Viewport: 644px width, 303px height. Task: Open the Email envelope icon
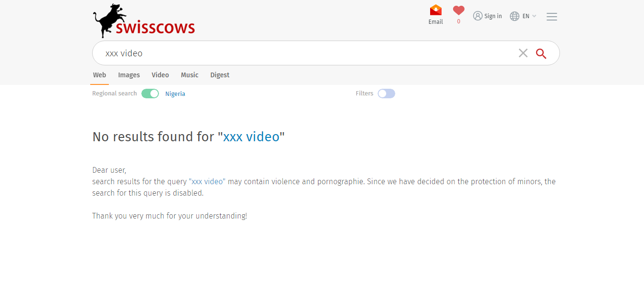pyautogui.click(x=435, y=10)
